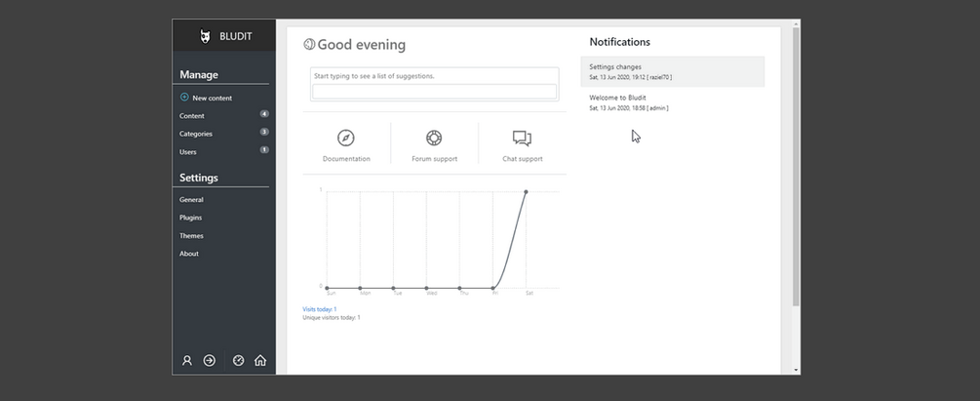Go to the Users section
Screen dimensions: 980x401
pos(188,152)
